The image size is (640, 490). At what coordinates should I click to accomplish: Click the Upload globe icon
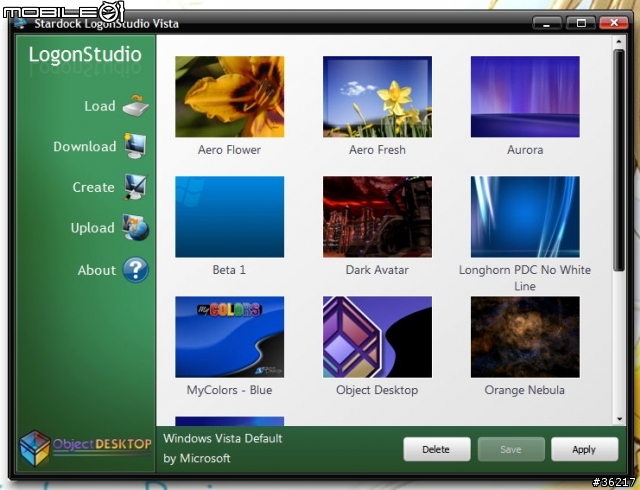coord(136,227)
